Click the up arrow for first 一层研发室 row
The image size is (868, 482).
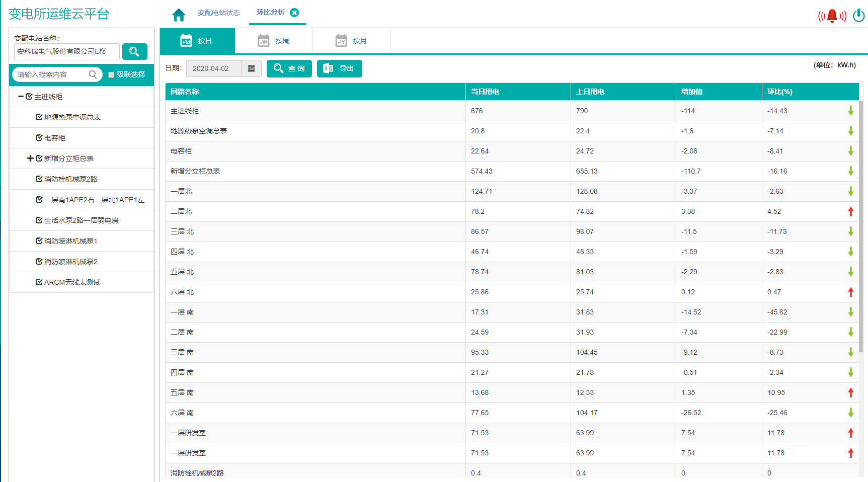(x=851, y=433)
